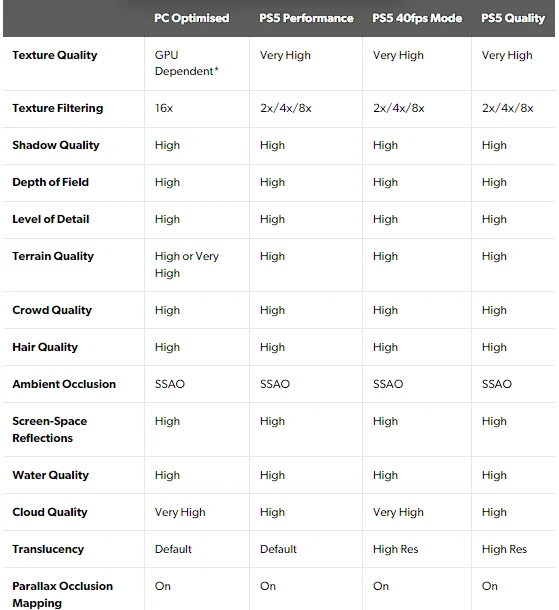Viewport: 559px width, 610px height.
Task: Click the PS5 Performance column header
Action: [x=306, y=18]
